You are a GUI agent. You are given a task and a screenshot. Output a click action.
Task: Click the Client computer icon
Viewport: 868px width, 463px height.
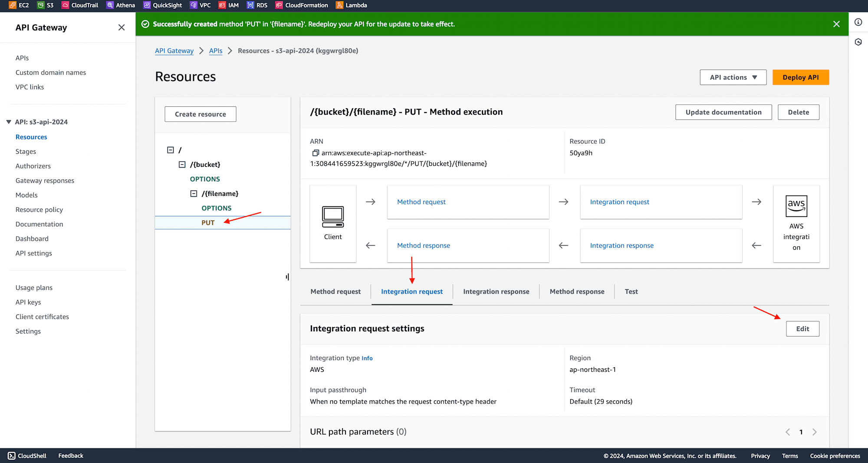[x=333, y=217]
